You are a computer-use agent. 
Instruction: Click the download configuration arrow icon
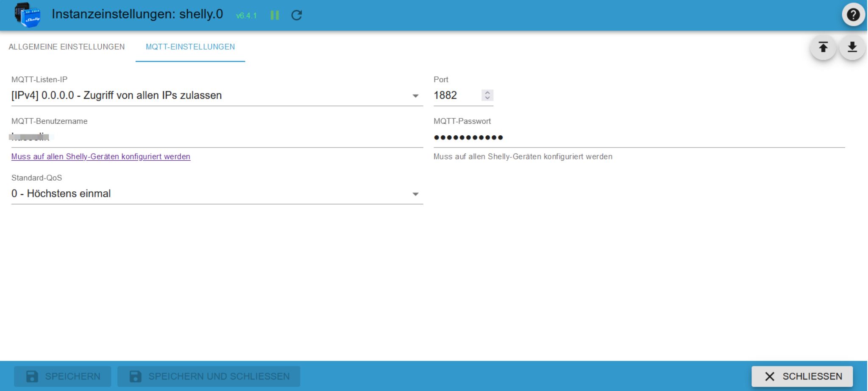pyautogui.click(x=852, y=47)
